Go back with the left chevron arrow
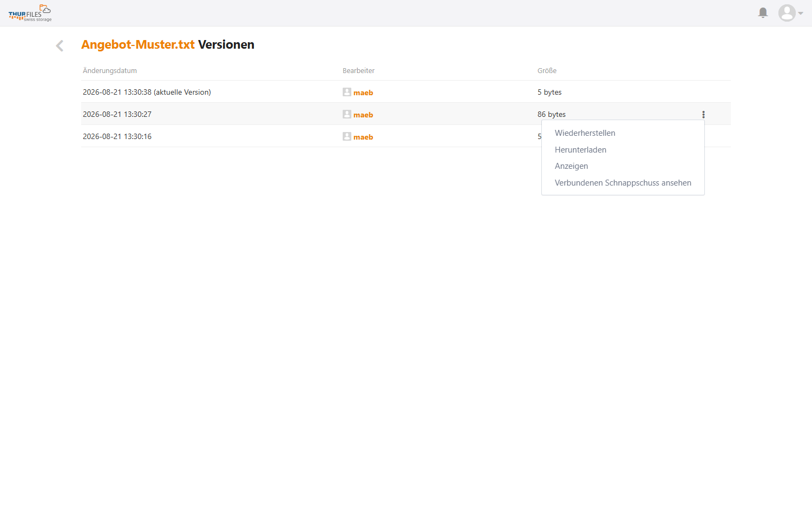The width and height of the screenshot is (812, 514). point(60,45)
